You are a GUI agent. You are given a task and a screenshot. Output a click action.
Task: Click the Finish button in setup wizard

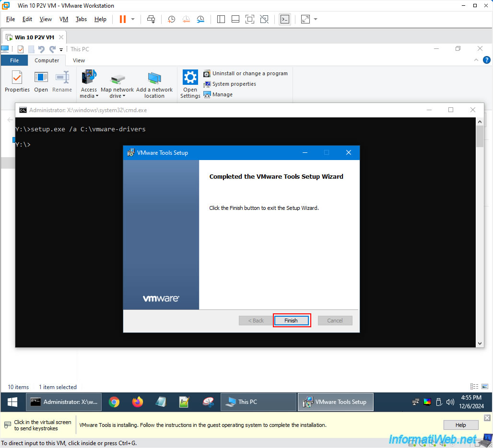click(x=292, y=321)
